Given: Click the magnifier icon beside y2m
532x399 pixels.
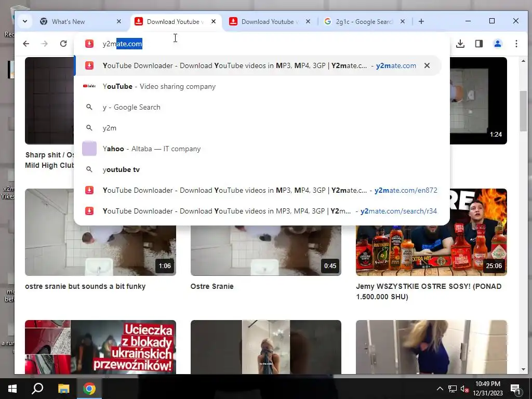Looking at the screenshot, I should click(x=89, y=128).
